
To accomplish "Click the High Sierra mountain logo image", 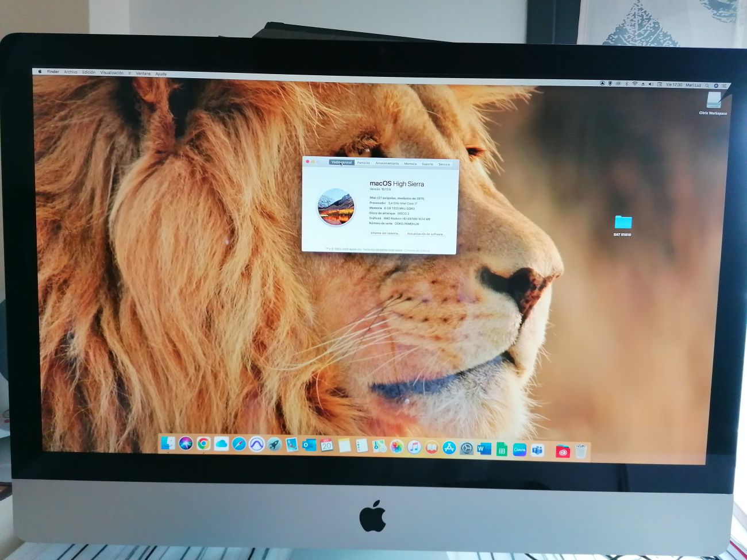I will tap(336, 207).
